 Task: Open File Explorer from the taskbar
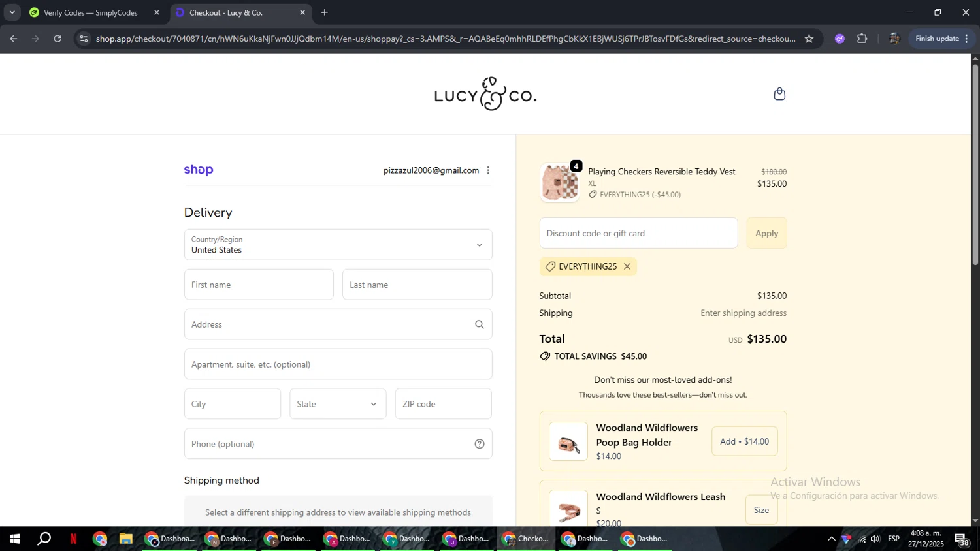pyautogui.click(x=125, y=539)
